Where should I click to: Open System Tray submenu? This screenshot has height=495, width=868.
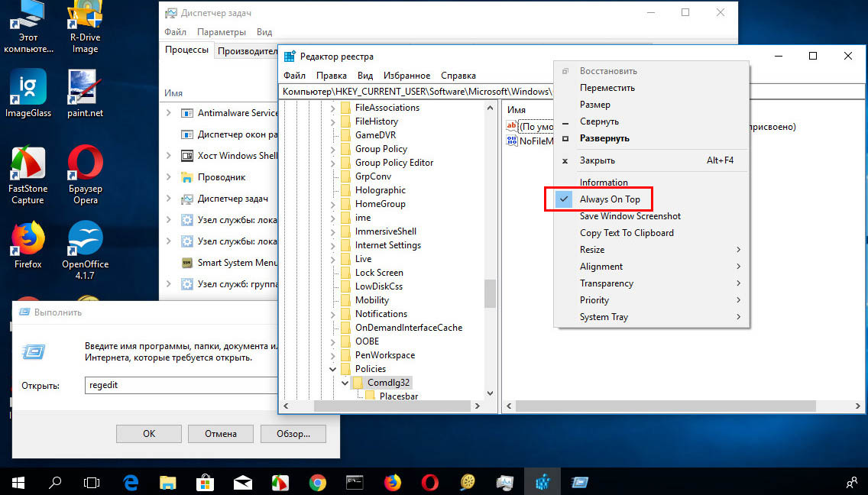(x=652, y=317)
